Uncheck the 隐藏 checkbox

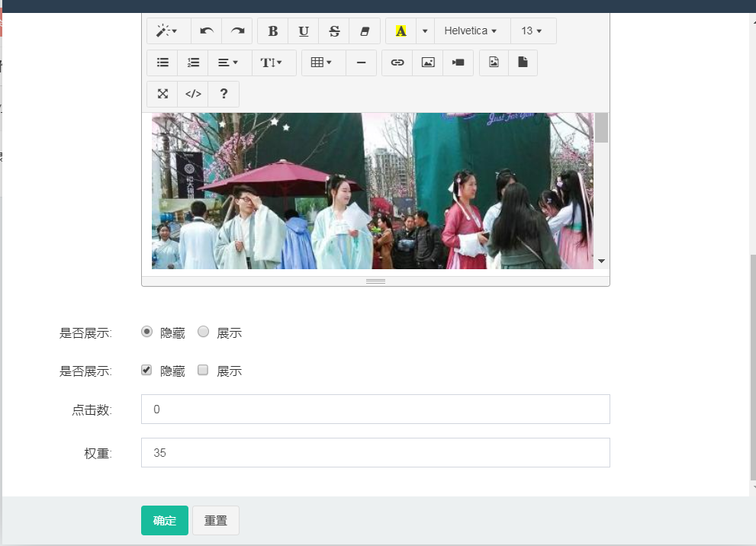click(x=145, y=370)
